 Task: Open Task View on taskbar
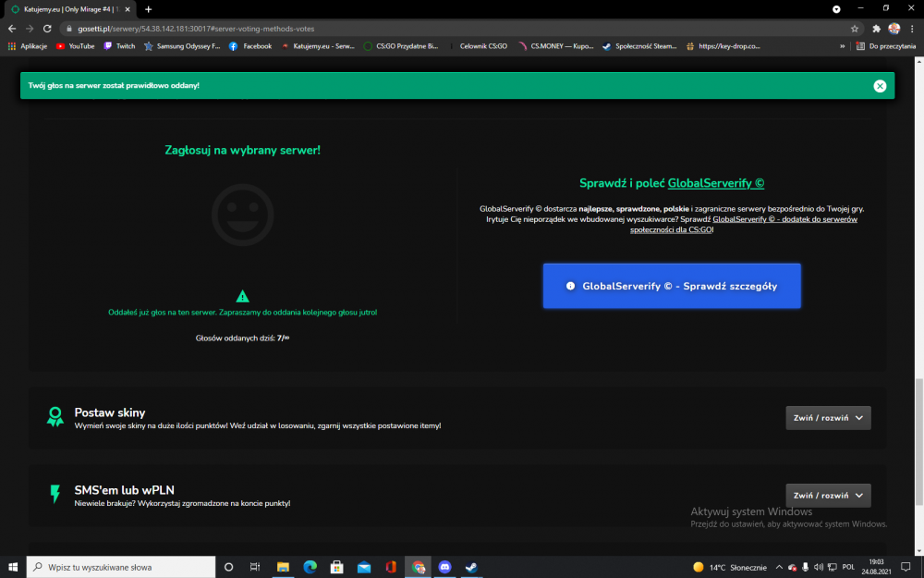[x=255, y=568]
